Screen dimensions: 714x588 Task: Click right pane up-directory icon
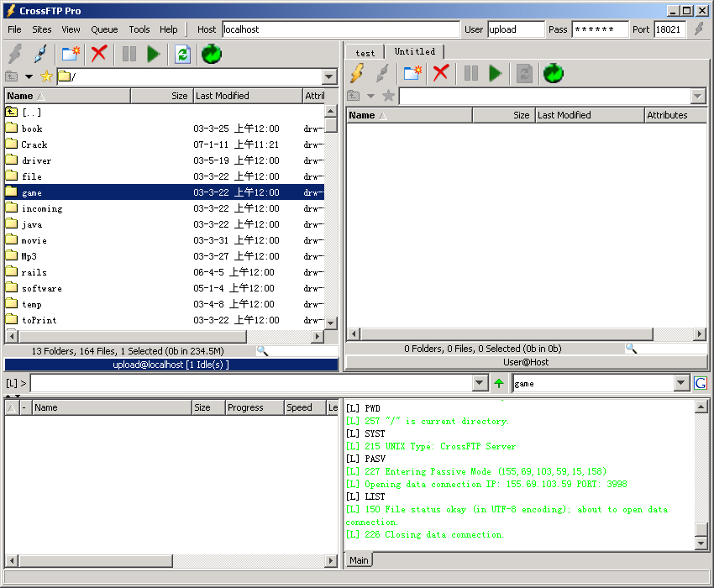[x=354, y=96]
